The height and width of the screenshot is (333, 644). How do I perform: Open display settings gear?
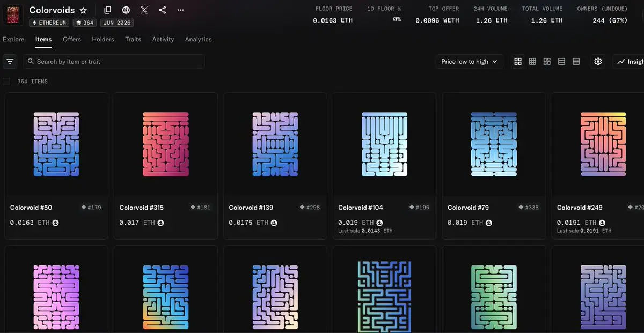[x=598, y=62]
